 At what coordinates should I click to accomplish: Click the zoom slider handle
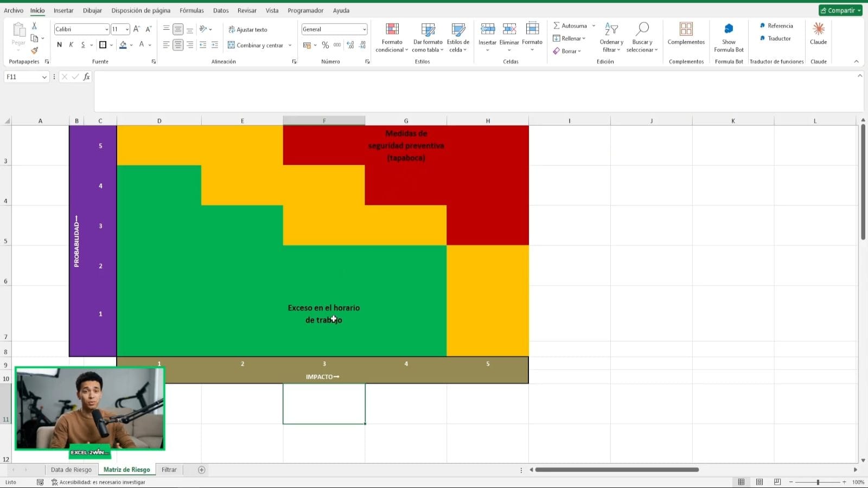click(818, 482)
